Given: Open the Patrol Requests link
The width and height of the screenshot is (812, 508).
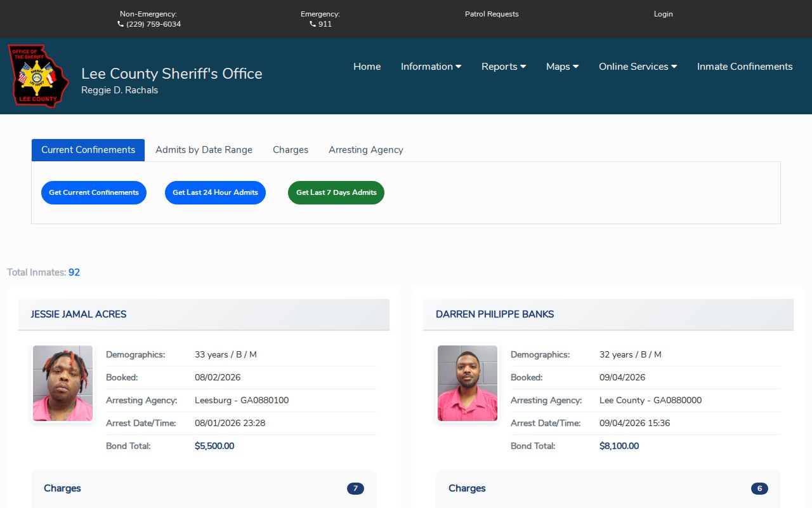Looking at the screenshot, I should pos(492,14).
